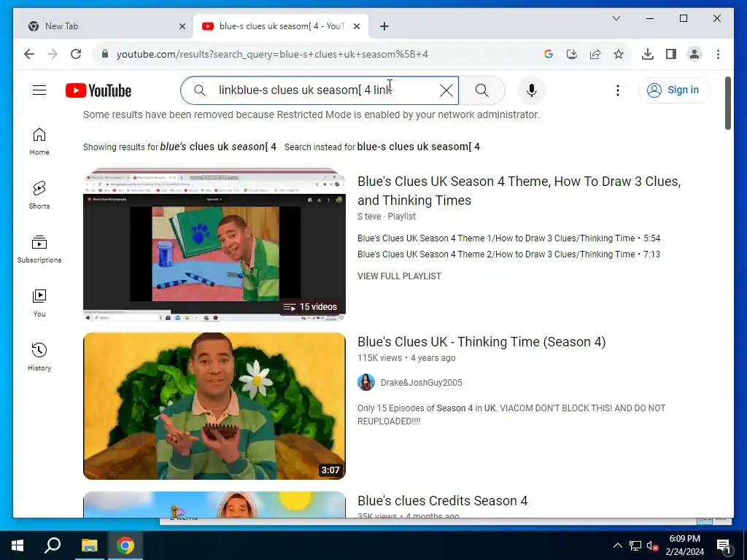This screenshot has width=747, height=560.
Task: Open the network tray icon
Action: pyautogui.click(x=635, y=545)
